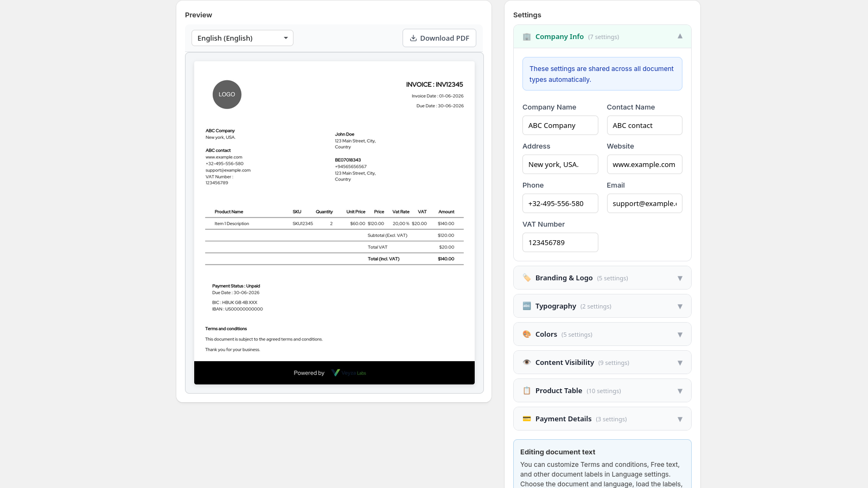This screenshot has height=488, width=868.
Task: Expand the Colors settings section
Action: pos(602,334)
